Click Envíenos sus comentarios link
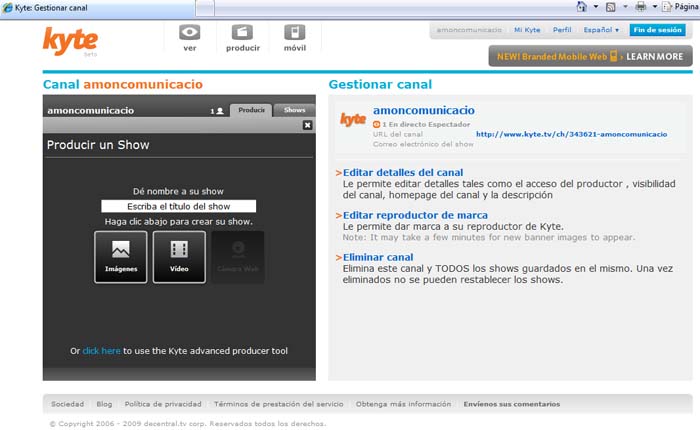 pos(512,404)
